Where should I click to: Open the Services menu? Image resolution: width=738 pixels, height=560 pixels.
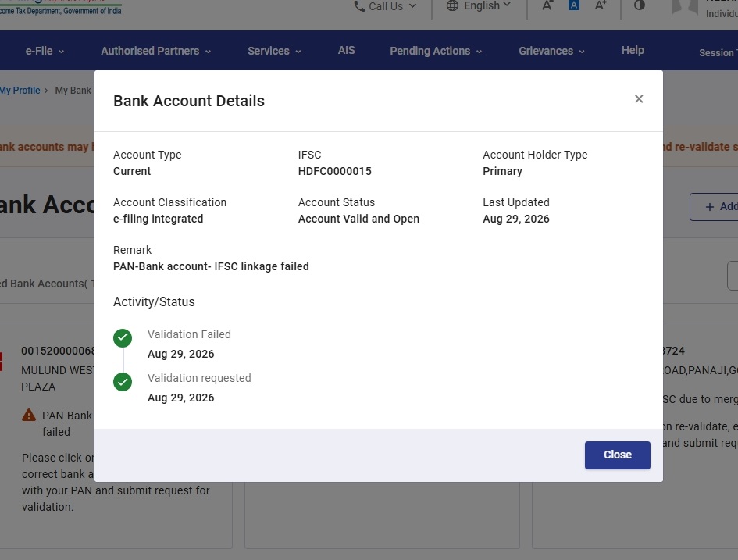click(274, 51)
